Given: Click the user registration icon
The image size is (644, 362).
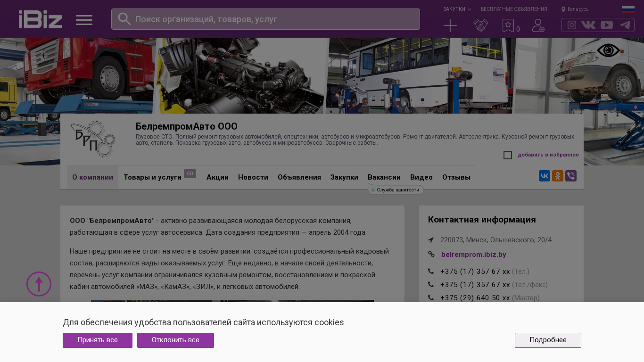Looking at the screenshot, I should click(x=538, y=25).
